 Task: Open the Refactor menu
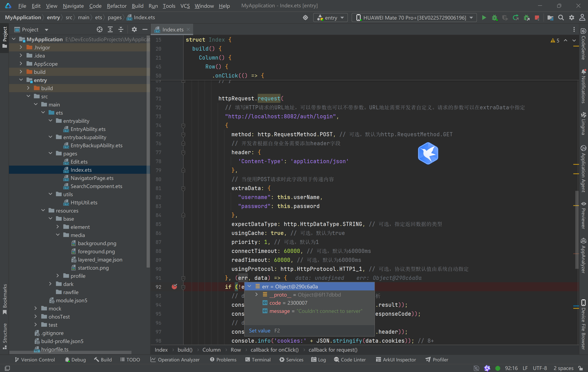pyautogui.click(x=116, y=6)
